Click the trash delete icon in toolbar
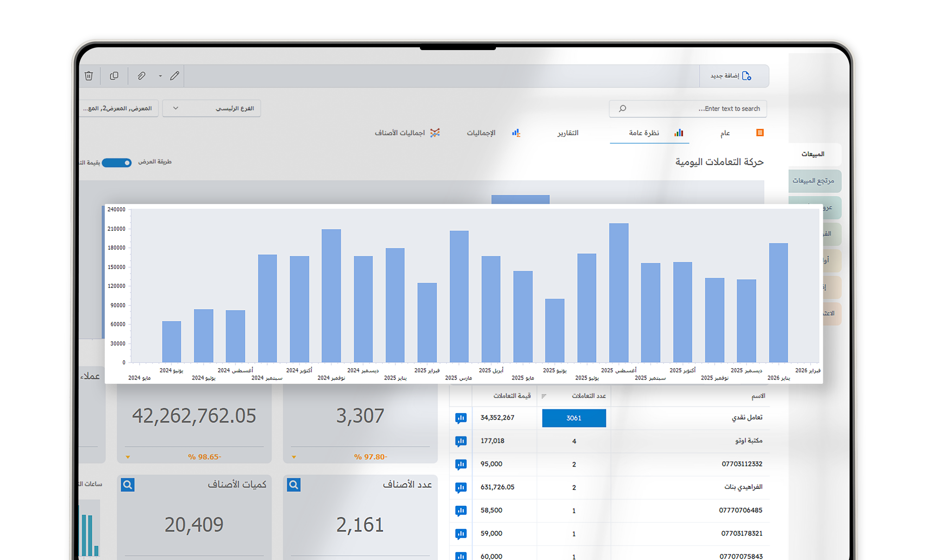This screenshot has height=560, width=927. (x=89, y=76)
